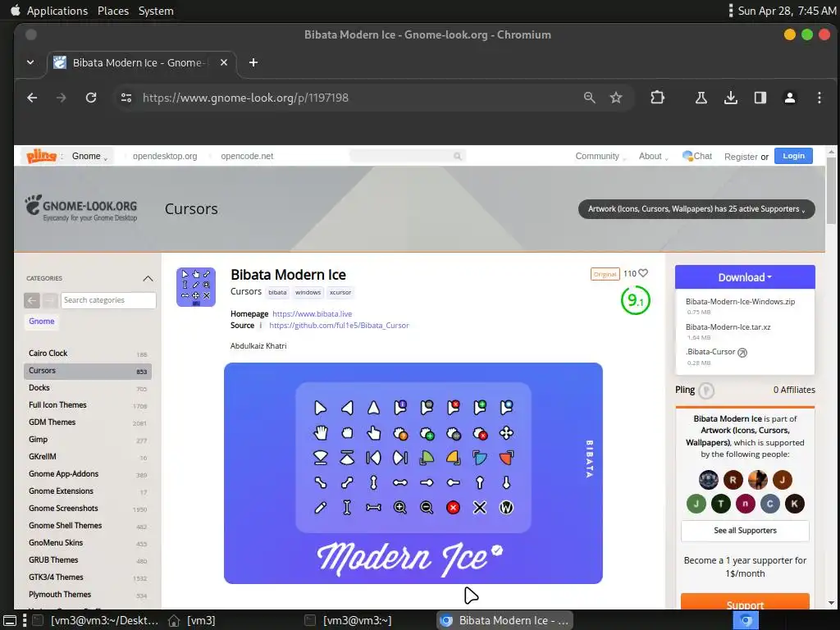
Task: Open the bibata.live homepage link
Action: [x=313, y=314]
